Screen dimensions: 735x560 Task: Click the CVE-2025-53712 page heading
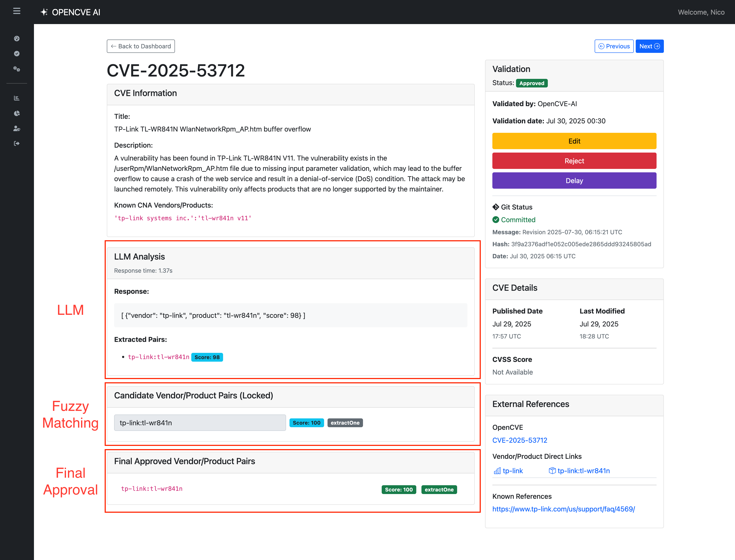[x=176, y=70]
